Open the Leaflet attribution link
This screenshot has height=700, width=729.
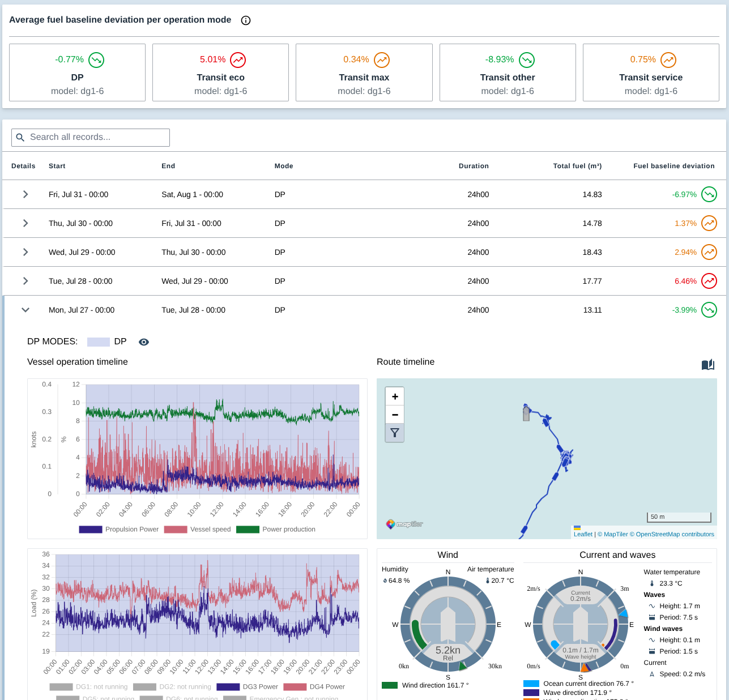click(583, 534)
